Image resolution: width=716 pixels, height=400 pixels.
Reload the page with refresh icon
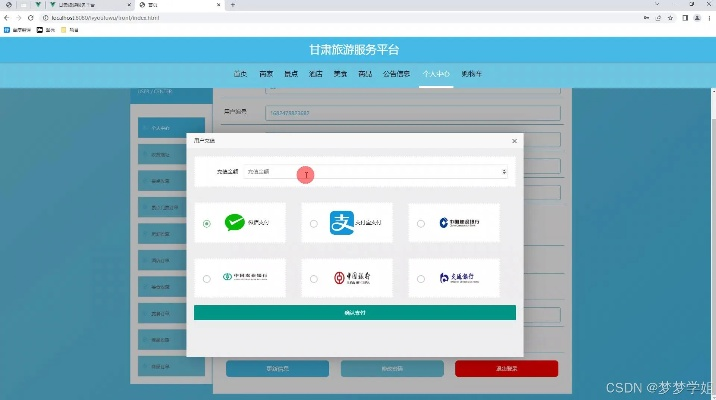click(31, 18)
